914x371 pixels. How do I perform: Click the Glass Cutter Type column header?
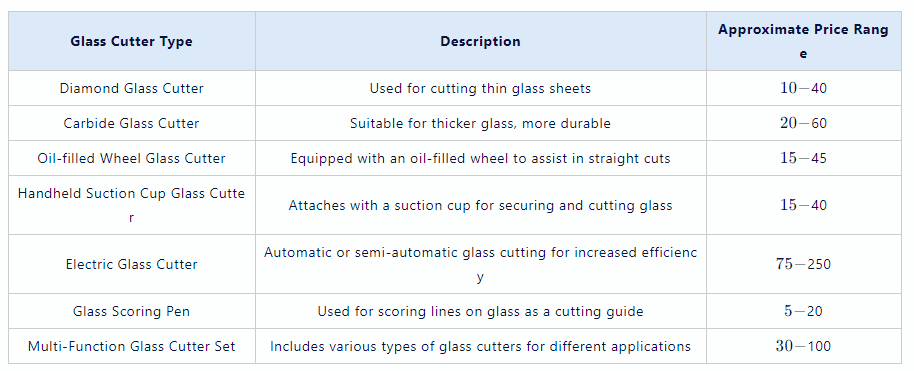[x=132, y=41]
